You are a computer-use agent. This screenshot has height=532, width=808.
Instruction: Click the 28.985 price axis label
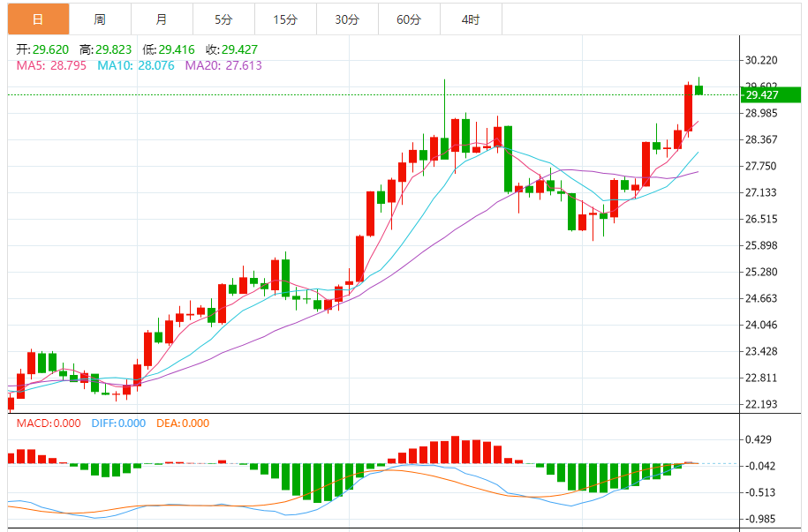(x=761, y=113)
